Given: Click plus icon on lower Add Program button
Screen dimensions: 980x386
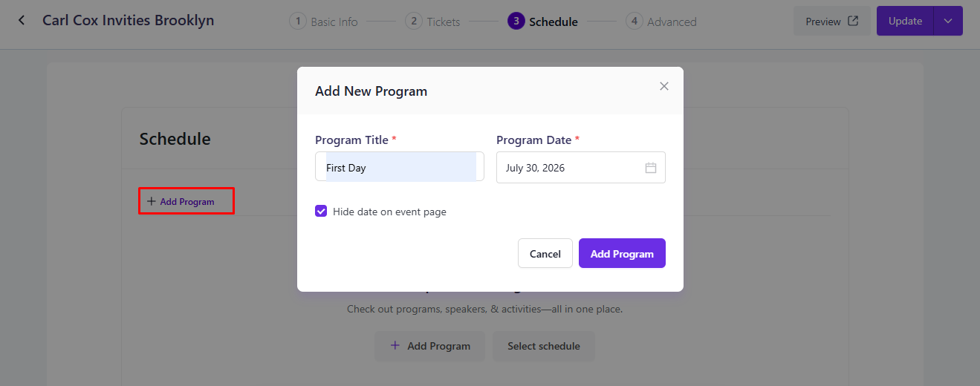Looking at the screenshot, I should [x=395, y=345].
